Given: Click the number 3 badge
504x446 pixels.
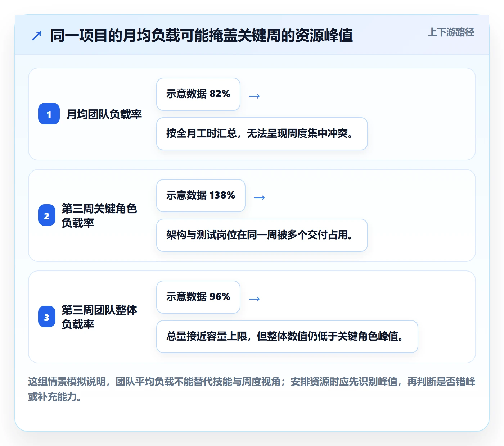Looking at the screenshot, I should (x=47, y=317).
